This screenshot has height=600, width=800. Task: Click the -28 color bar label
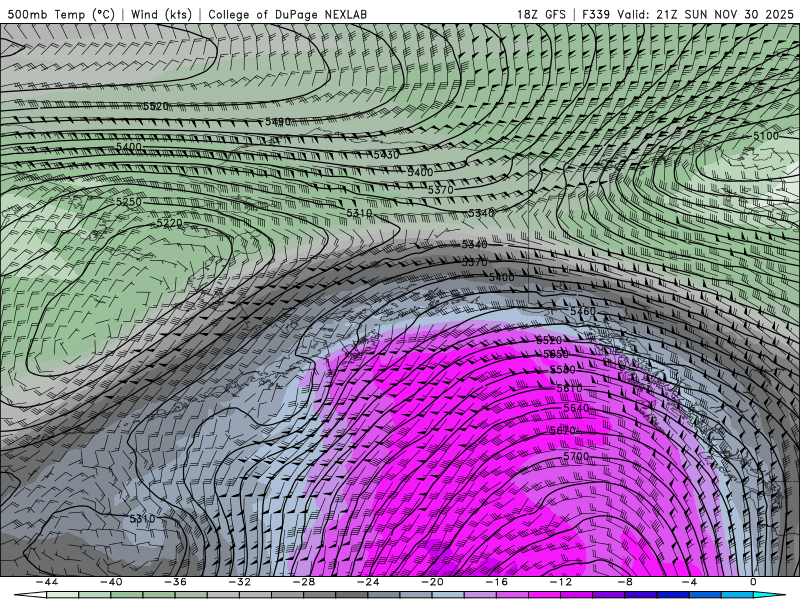tap(304, 582)
